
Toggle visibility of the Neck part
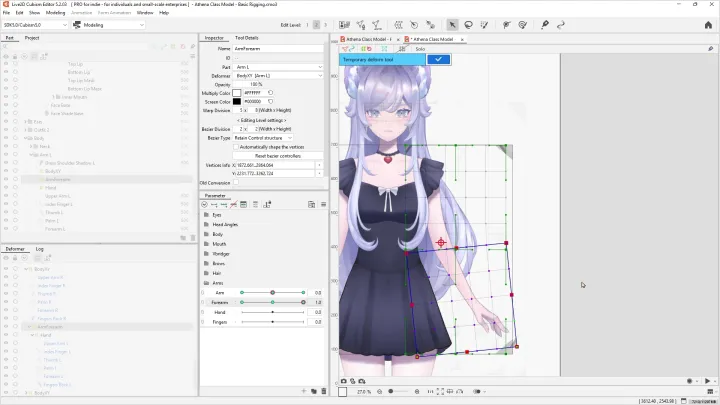coord(6,146)
